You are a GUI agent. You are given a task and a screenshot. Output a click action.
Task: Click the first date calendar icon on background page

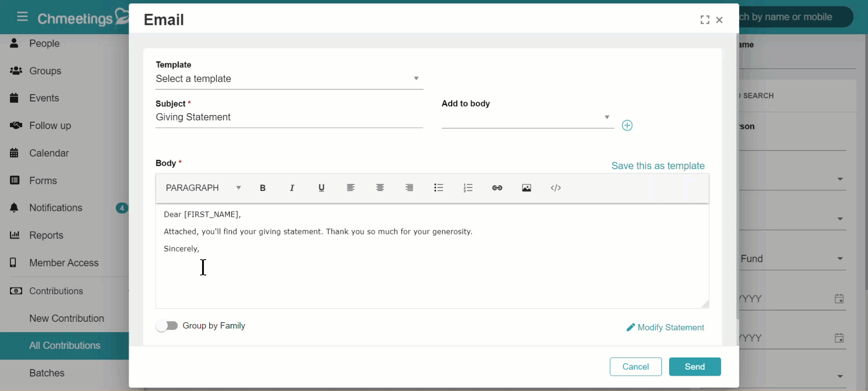(x=839, y=299)
